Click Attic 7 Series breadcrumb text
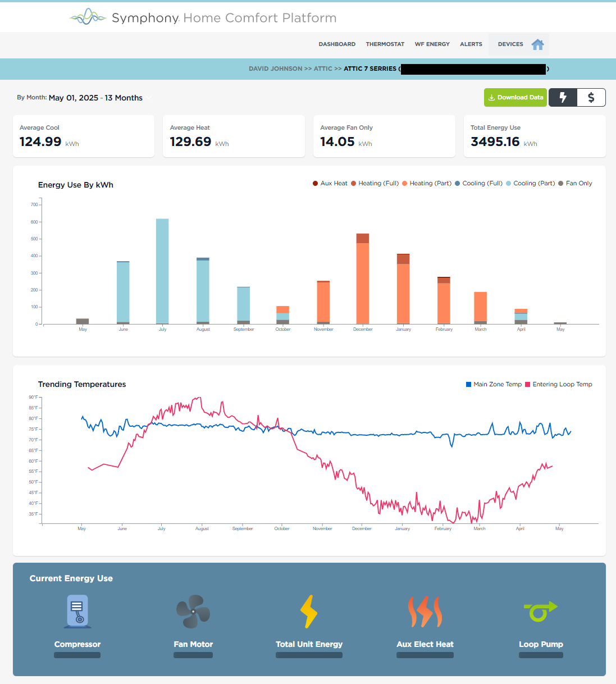This screenshot has height=684, width=616. [x=370, y=69]
